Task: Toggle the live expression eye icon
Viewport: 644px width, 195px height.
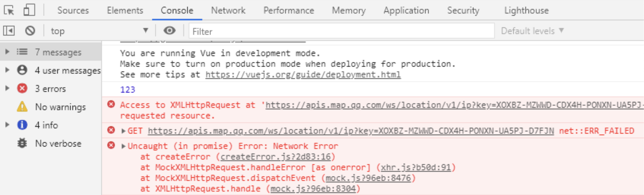Action: (x=169, y=31)
